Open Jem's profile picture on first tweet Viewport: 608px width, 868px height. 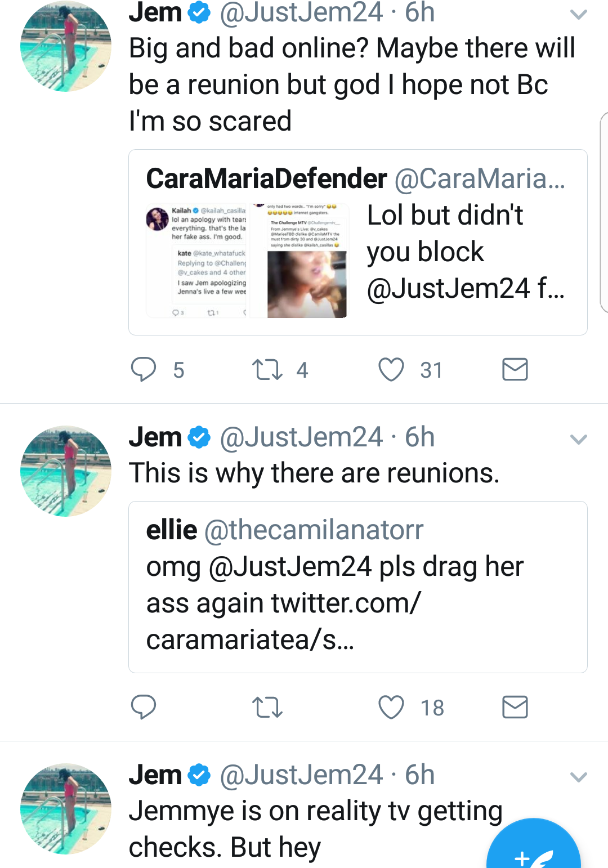click(x=65, y=46)
